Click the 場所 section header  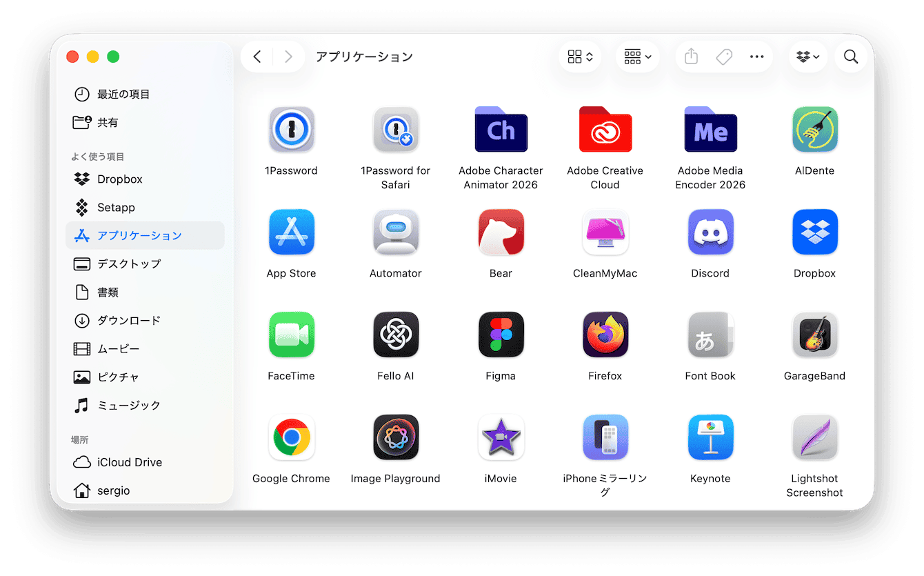point(79,439)
